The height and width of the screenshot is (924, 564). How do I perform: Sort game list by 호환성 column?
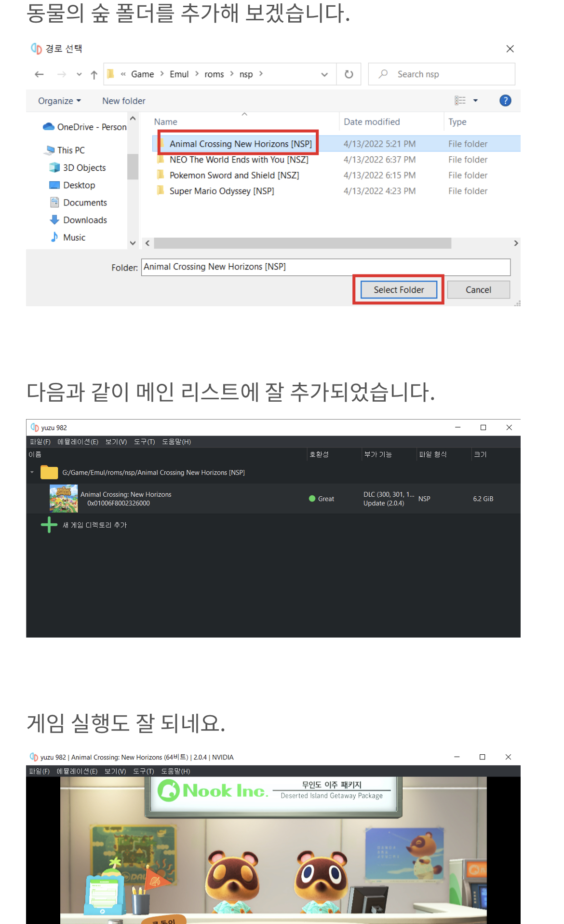coord(319,454)
